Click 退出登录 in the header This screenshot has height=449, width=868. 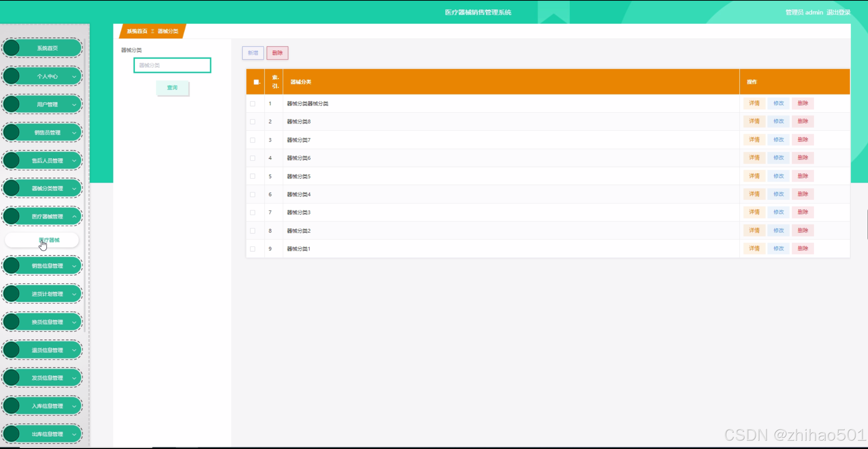838,12
